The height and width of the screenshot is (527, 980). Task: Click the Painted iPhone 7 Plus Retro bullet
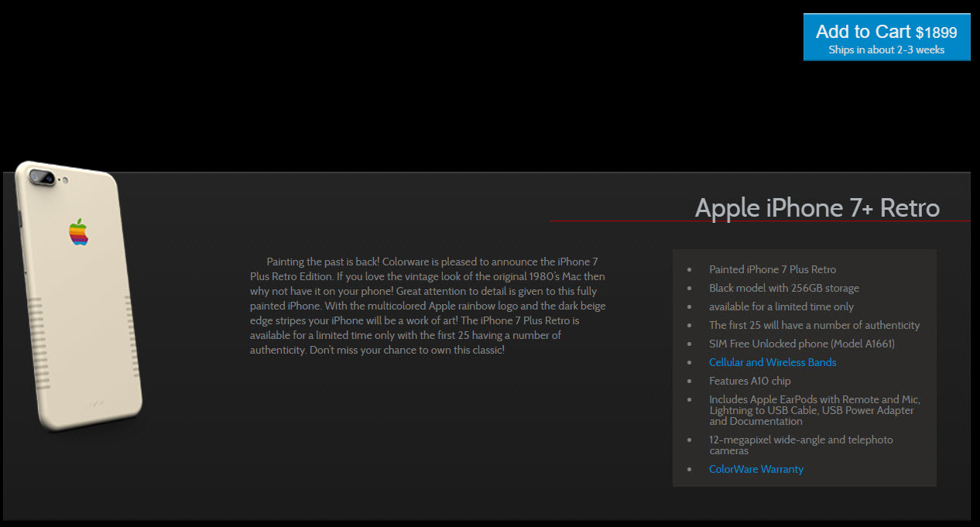[772, 269]
